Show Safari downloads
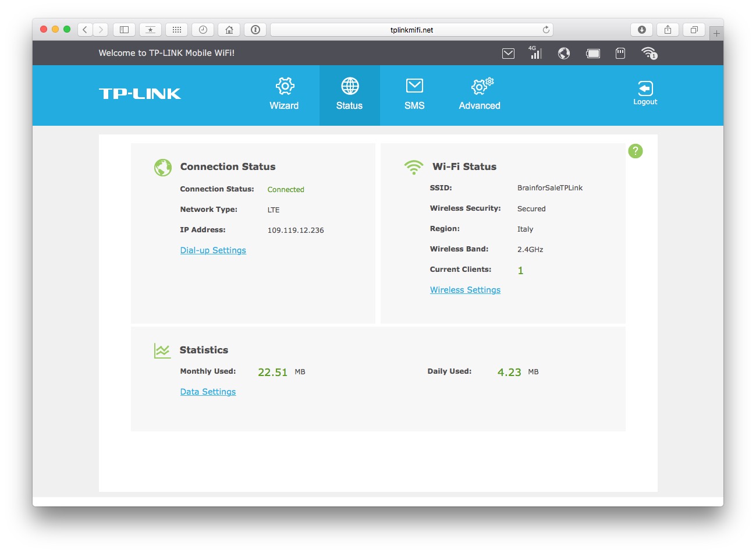 (641, 30)
